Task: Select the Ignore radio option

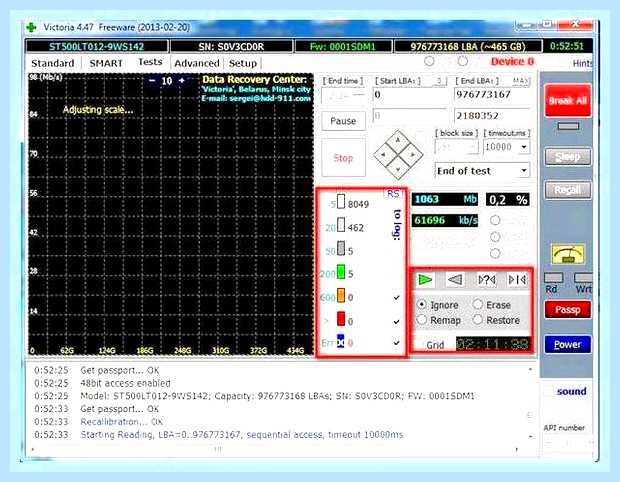Action: [422, 304]
